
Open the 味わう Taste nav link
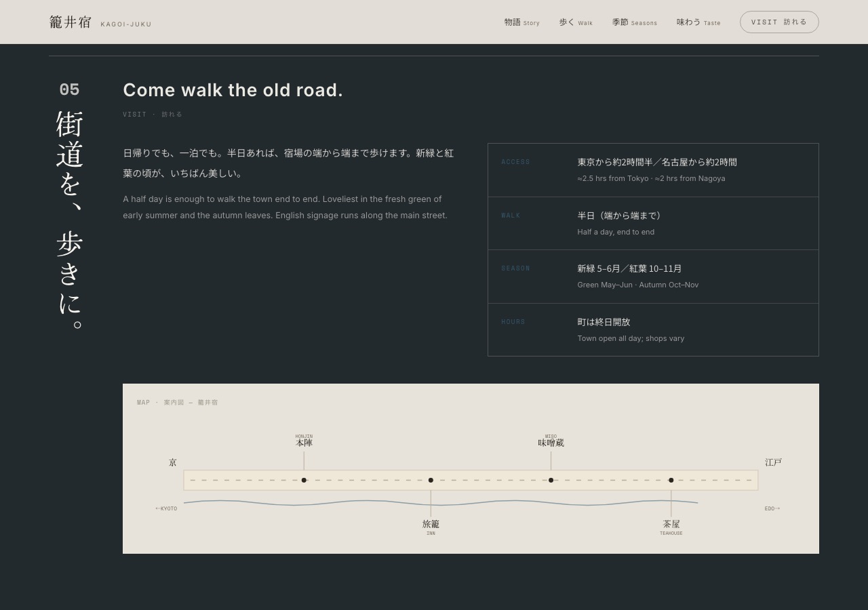(698, 22)
